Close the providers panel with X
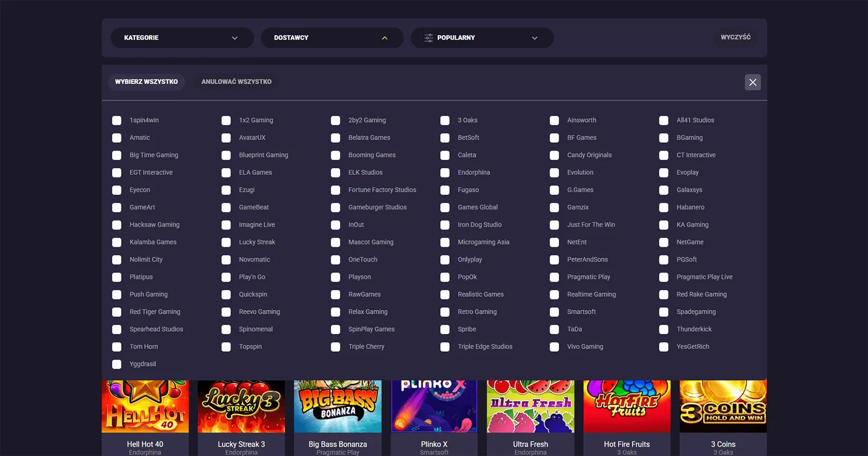This screenshot has width=868, height=456. 752,83
